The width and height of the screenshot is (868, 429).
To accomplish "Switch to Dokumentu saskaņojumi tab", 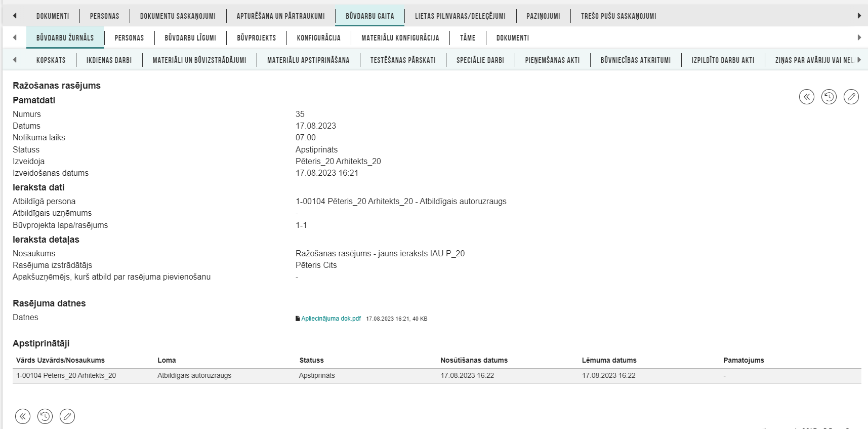I will click(x=178, y=16).
